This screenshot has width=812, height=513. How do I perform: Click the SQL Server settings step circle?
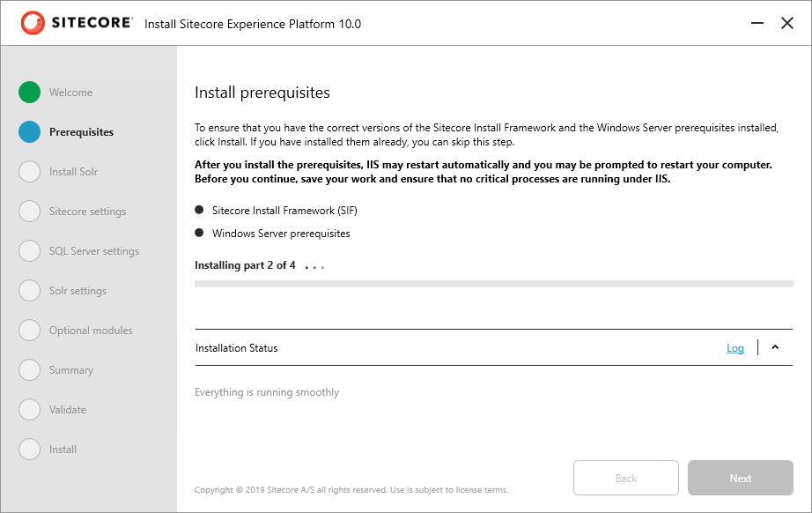tap(30, 251)
